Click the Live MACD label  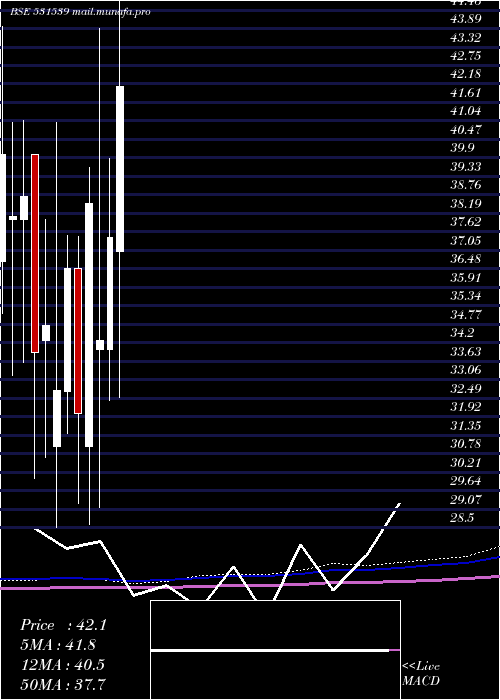pos(421,674)
